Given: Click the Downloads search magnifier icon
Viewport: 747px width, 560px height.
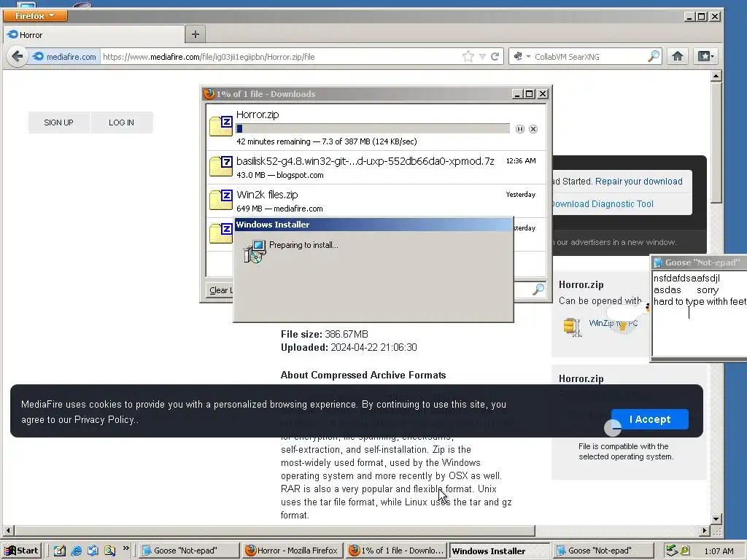Looking at the screenshot, I should [538, 289].
